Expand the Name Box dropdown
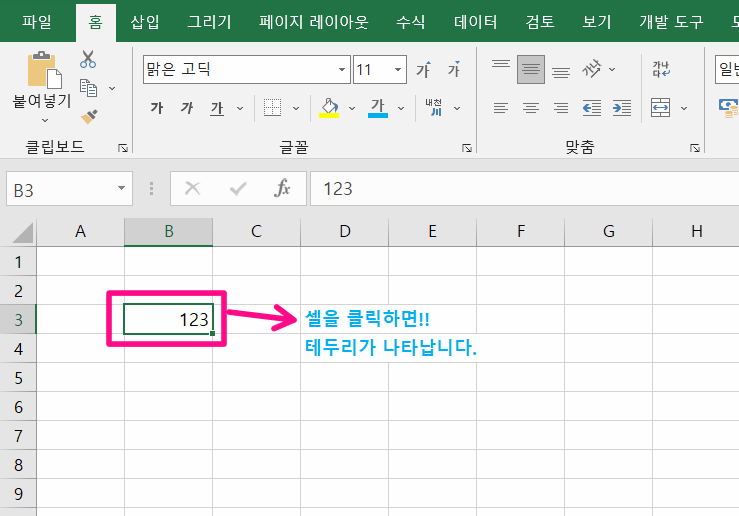The image size is (739, 516). click(122, 188)
